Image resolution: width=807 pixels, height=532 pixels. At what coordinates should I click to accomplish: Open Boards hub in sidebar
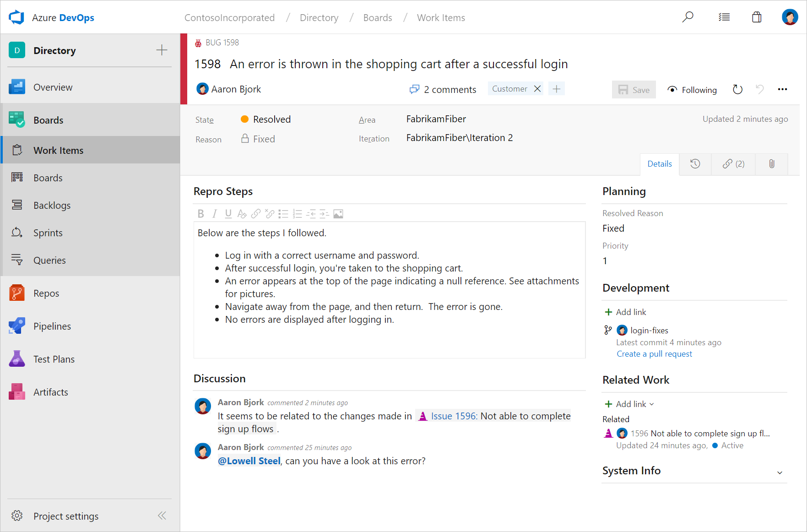pos(90,120)
